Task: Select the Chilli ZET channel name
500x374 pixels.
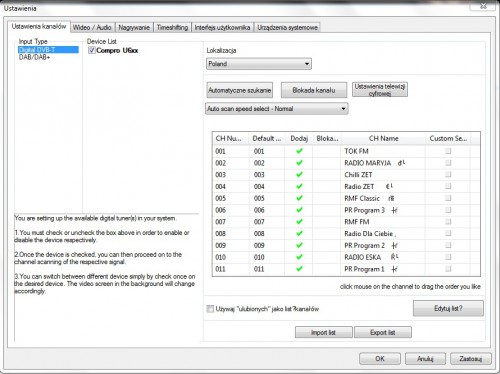Action: tap(358, 175)
